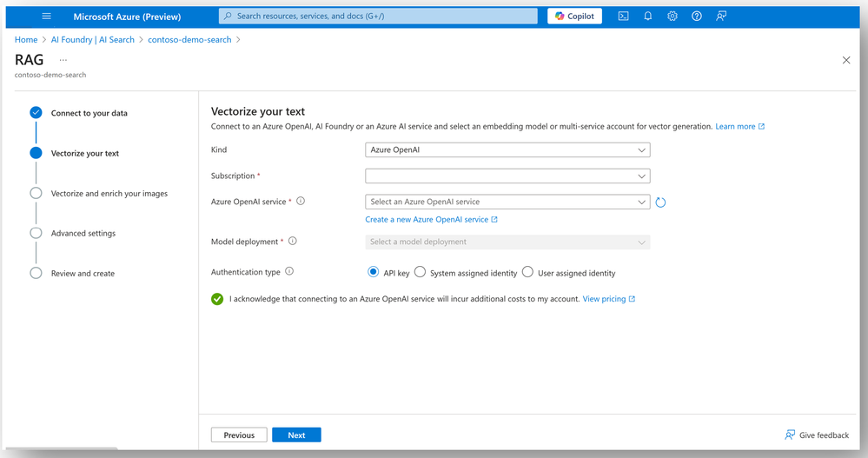
Task: Refresh the Azure OpenAI service list
Action: 660,202
